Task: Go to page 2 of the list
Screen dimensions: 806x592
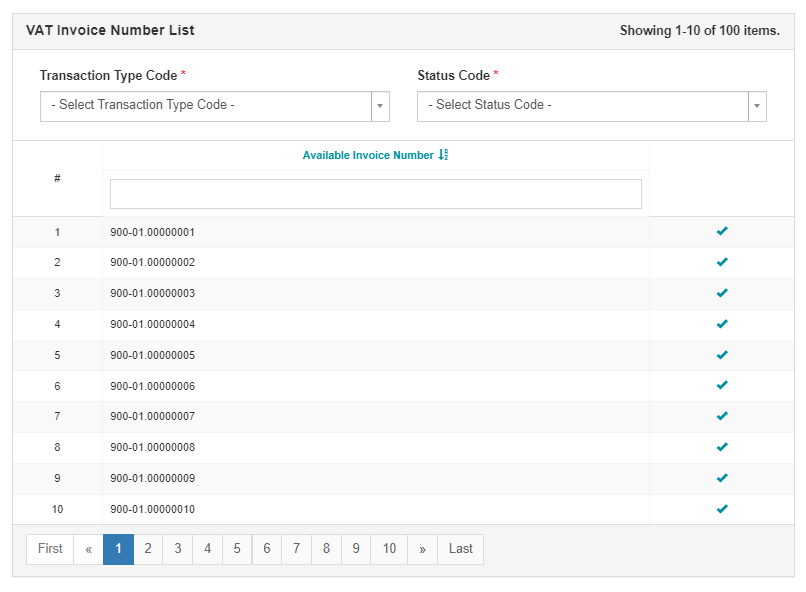Action: [148, 549]
